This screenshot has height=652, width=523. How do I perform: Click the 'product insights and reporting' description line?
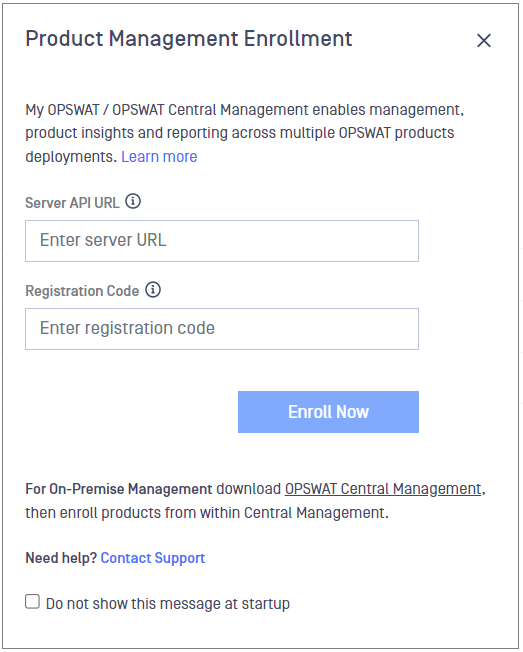point(240,133)
